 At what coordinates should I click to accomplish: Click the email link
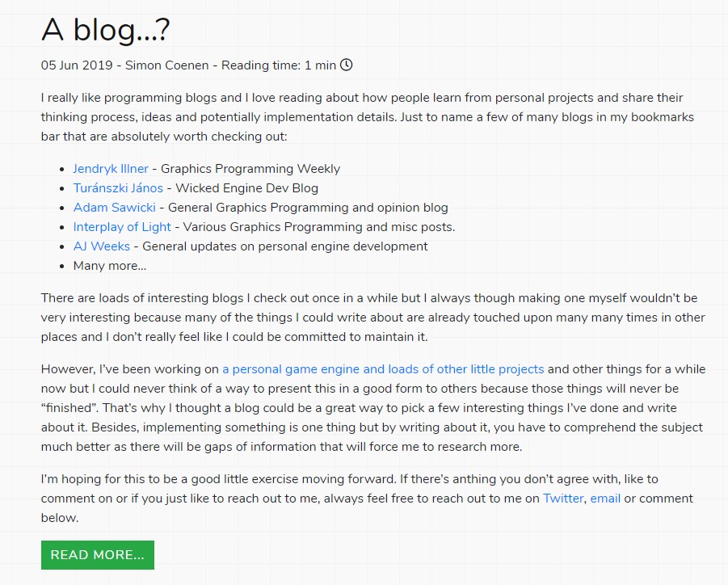pos(605,499)
